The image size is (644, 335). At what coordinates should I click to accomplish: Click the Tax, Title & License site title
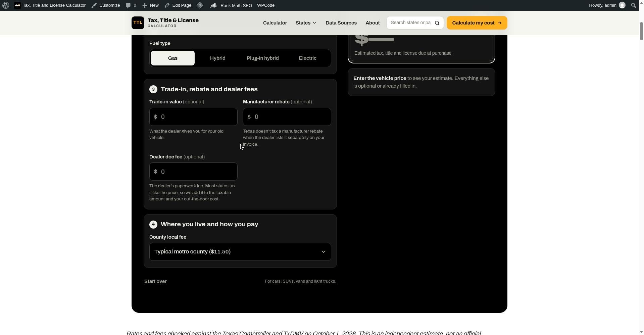tap(173, 20)
